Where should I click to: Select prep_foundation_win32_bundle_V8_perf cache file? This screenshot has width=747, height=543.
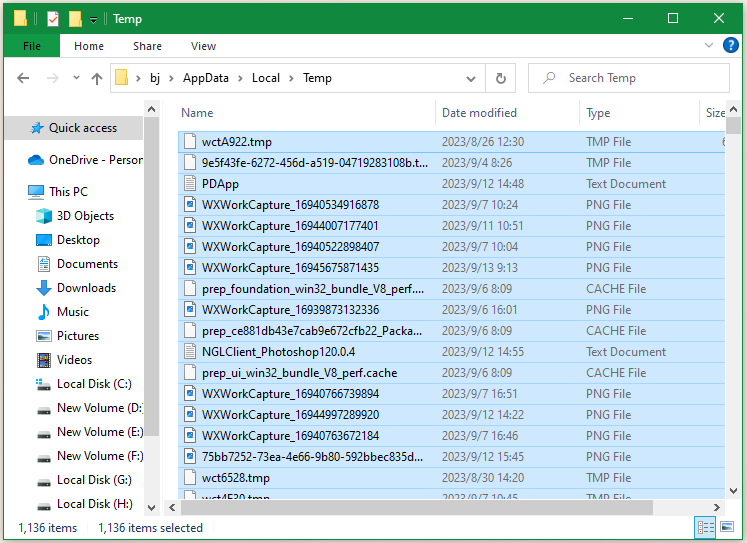click(x=451, y=289)
